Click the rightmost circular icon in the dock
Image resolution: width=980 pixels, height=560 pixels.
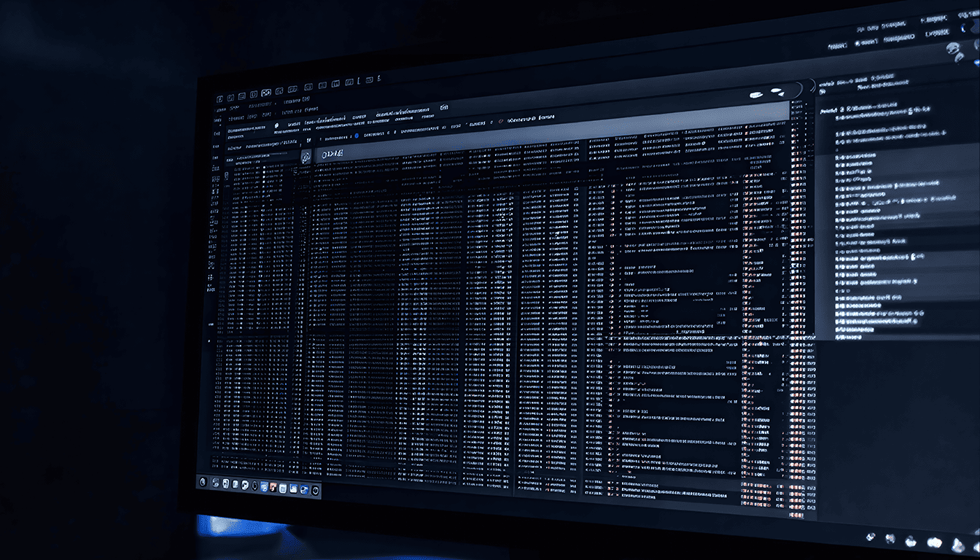315,491
